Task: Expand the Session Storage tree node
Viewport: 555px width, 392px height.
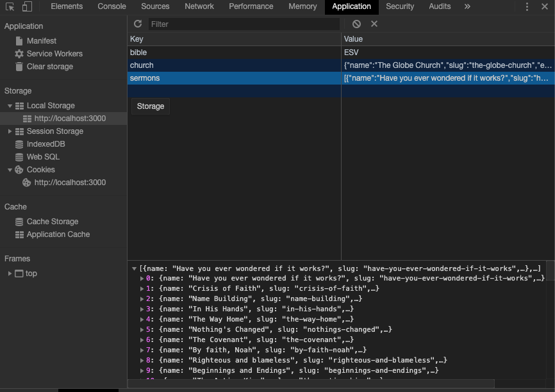Action: pos(10,131)
